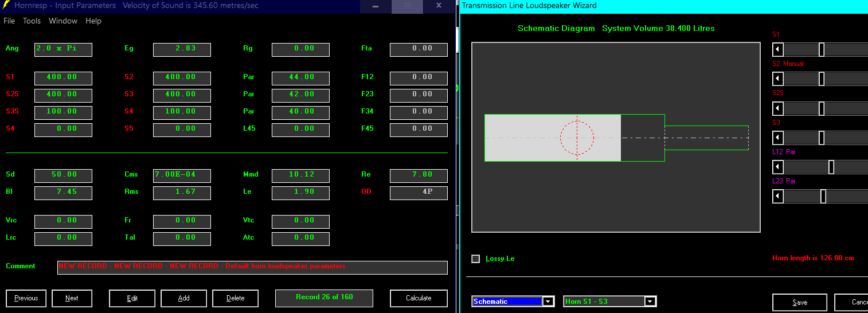Click the Par 42.00 length field
868x313 pixels.
(300, 95)
